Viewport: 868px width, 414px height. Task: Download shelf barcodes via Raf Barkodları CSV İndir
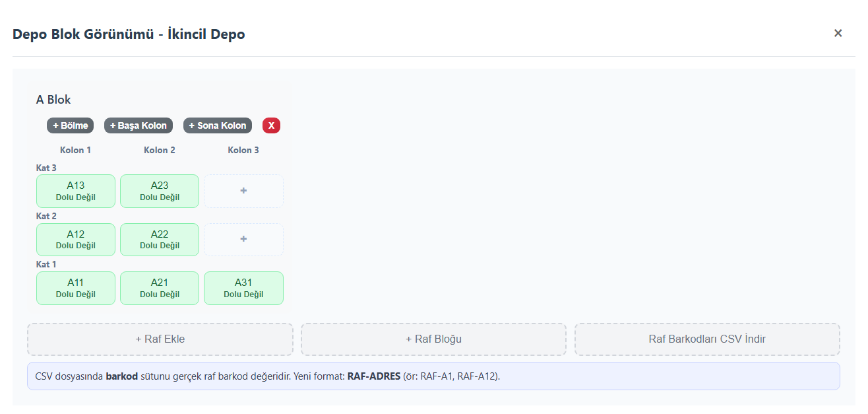707,339
